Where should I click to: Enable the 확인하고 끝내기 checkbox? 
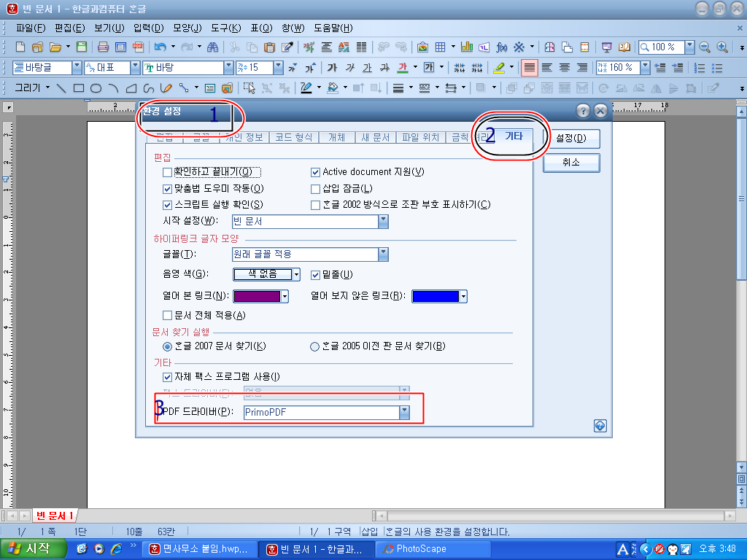point(168,172)
